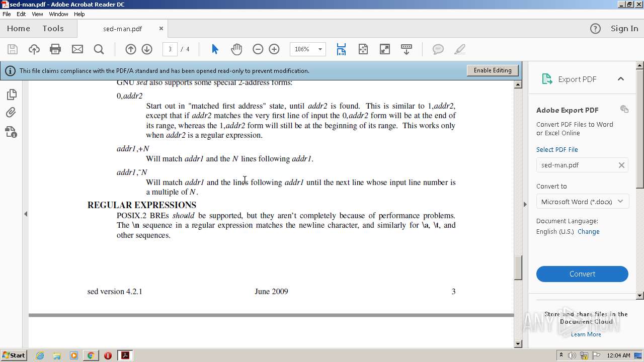644x362 pixels.
Task: Open the File menu
Action: coord(7,14)
